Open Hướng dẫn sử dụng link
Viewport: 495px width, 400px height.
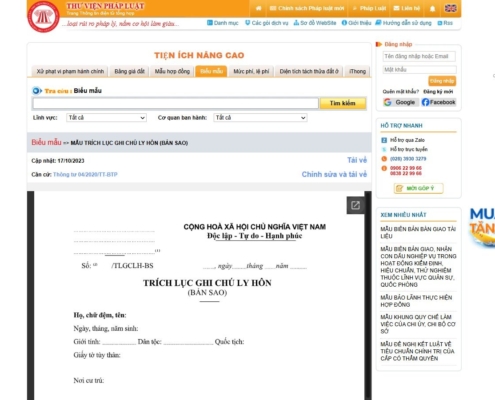point(403,23)
